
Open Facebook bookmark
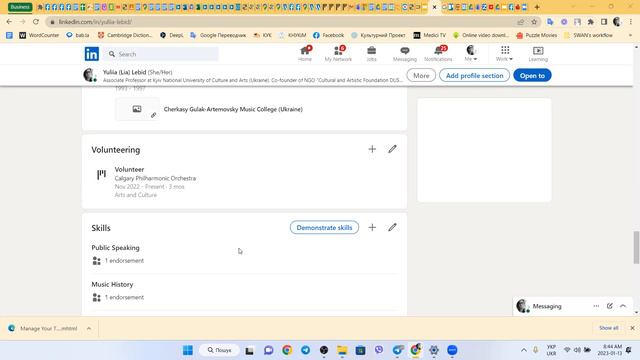329,36
